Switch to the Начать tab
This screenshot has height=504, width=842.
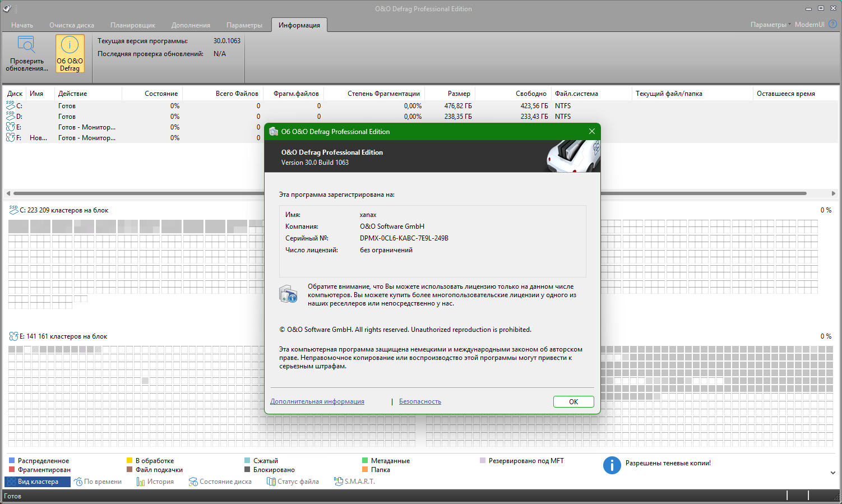[x=22, y=25]
